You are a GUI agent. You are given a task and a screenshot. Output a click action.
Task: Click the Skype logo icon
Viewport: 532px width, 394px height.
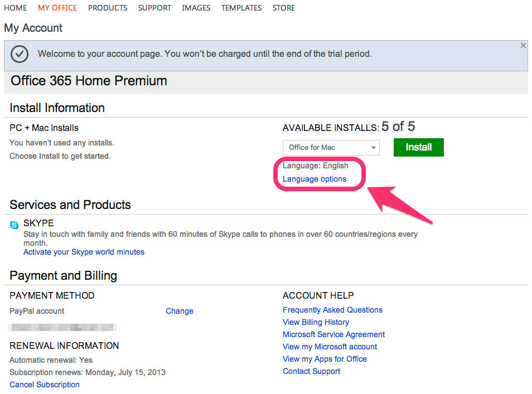click(14, 225)
